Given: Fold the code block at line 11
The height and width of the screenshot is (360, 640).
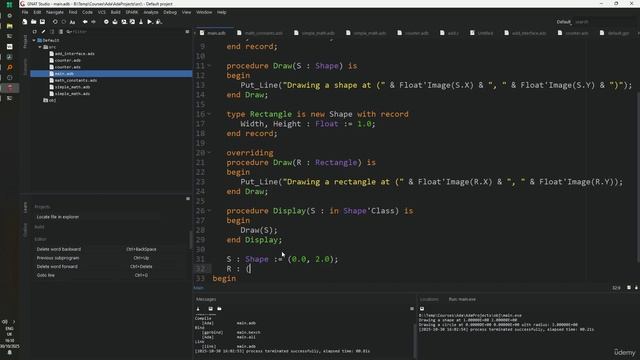Looking at the screenshot, I should point(209,66).
